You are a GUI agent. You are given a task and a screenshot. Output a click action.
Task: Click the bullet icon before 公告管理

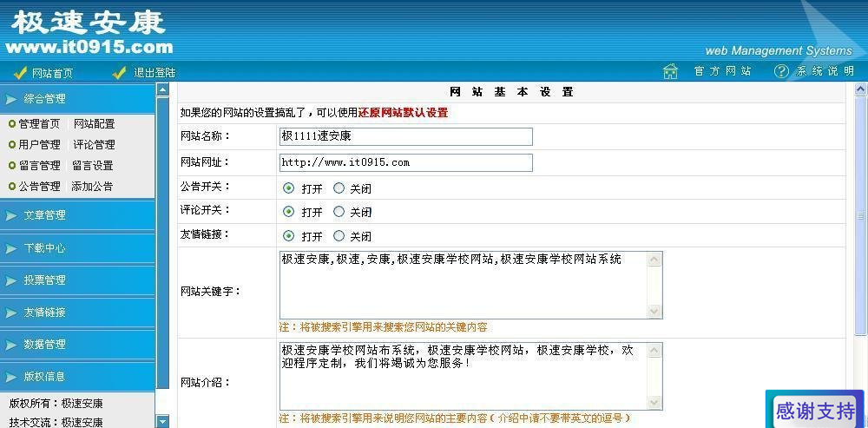point(11,187)
